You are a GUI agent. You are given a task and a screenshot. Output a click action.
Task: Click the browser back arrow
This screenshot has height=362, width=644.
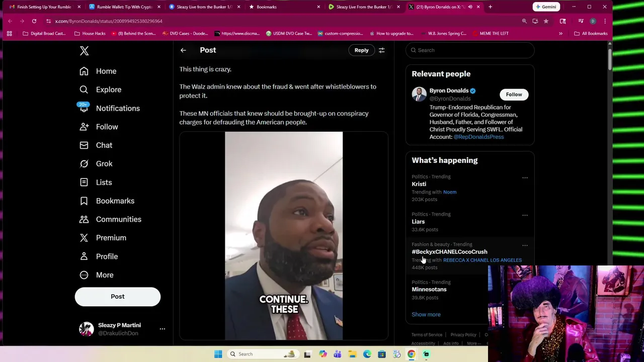(x=10, y=21)
